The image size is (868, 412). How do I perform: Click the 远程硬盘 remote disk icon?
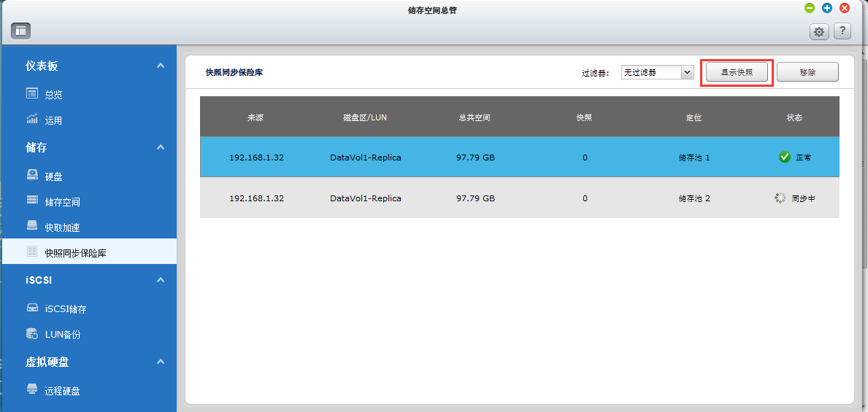point(33,389)
